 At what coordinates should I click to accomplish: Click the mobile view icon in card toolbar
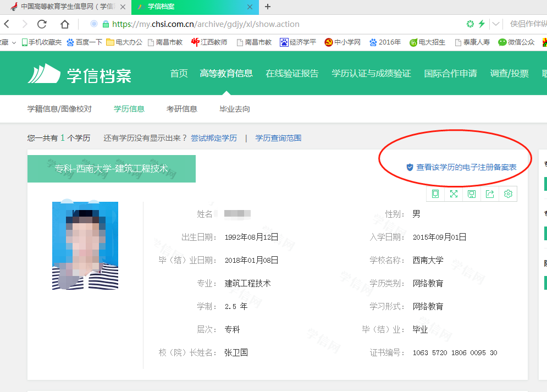[435, 194]
